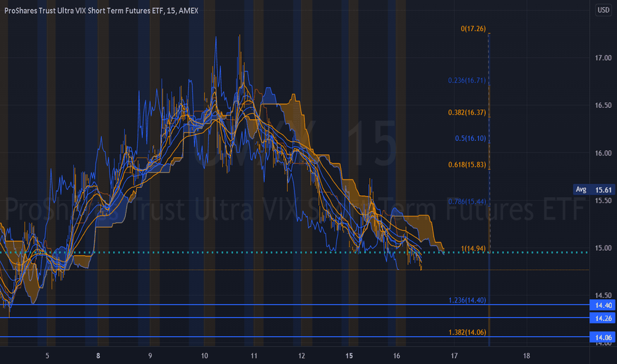Click the 14.26 price axis tag
Viewport: 617px width, 364px height.
(602, 318)
